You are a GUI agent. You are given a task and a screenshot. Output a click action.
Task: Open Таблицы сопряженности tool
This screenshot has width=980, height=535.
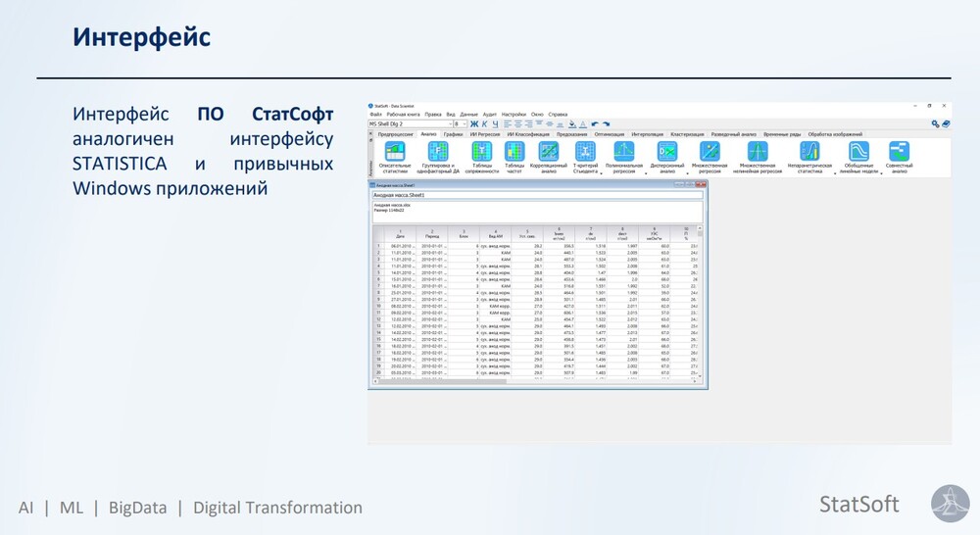tap(482, 157)
